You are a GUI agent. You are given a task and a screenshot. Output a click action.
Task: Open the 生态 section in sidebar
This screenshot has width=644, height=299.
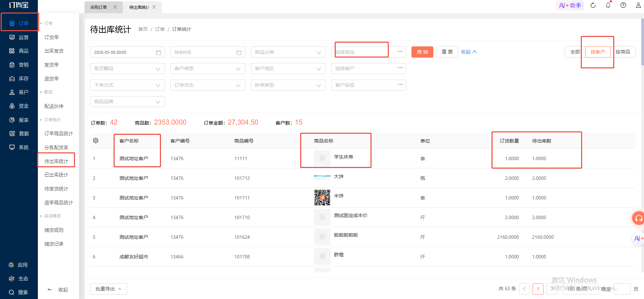coord(19,279)
